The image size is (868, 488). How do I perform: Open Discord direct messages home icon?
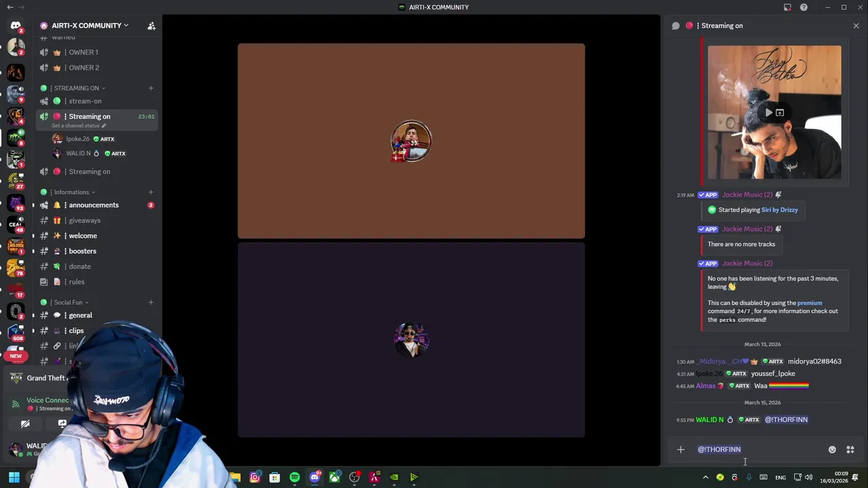(x=16, y=26)
